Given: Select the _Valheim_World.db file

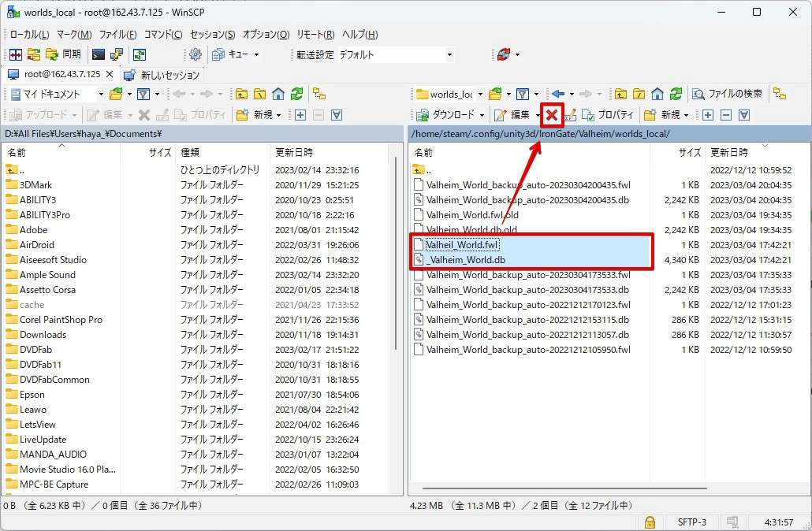Looking at the screenshot, I should (466, 260).
